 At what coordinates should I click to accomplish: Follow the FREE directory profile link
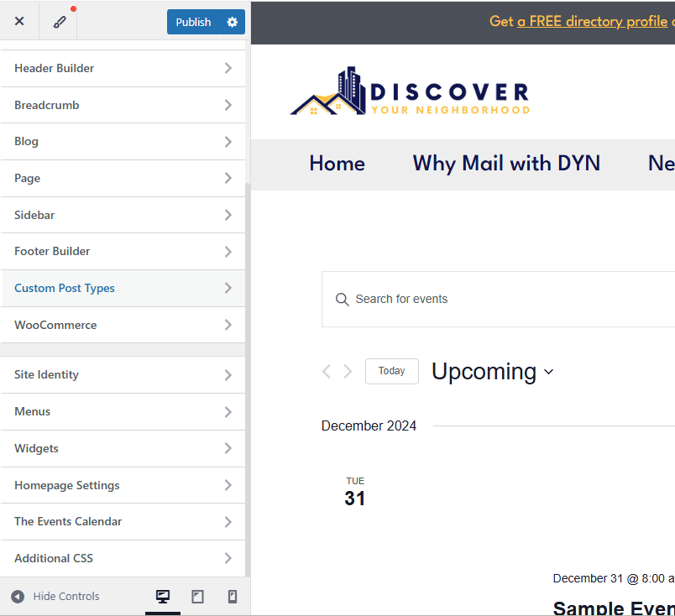592,21
